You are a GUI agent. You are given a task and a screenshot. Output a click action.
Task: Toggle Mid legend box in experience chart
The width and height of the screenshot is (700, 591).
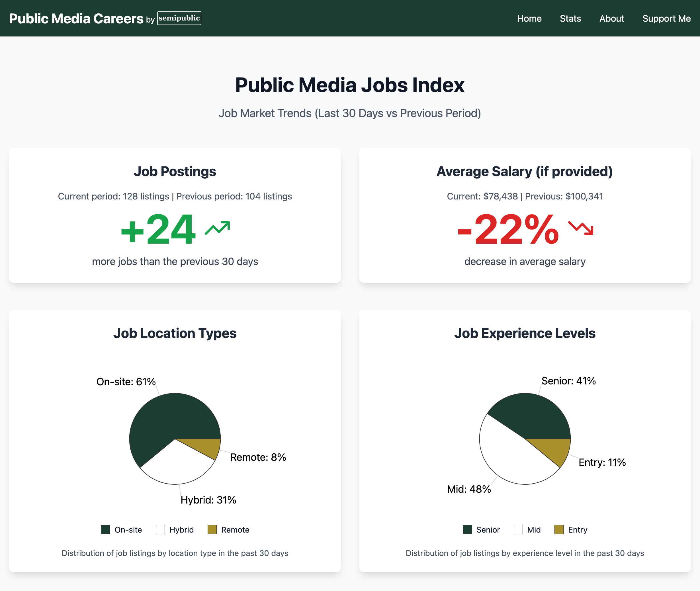coord(518,529)
